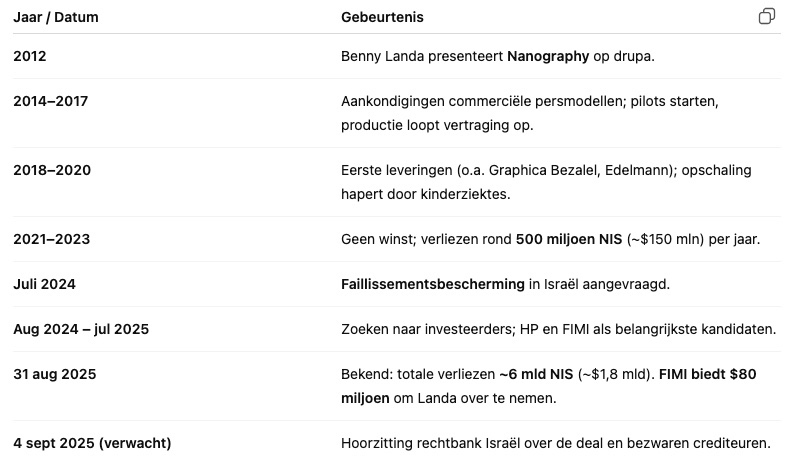Click the 'Gebeurtenis' column header
797x471 pixels.
coord(382,17)
